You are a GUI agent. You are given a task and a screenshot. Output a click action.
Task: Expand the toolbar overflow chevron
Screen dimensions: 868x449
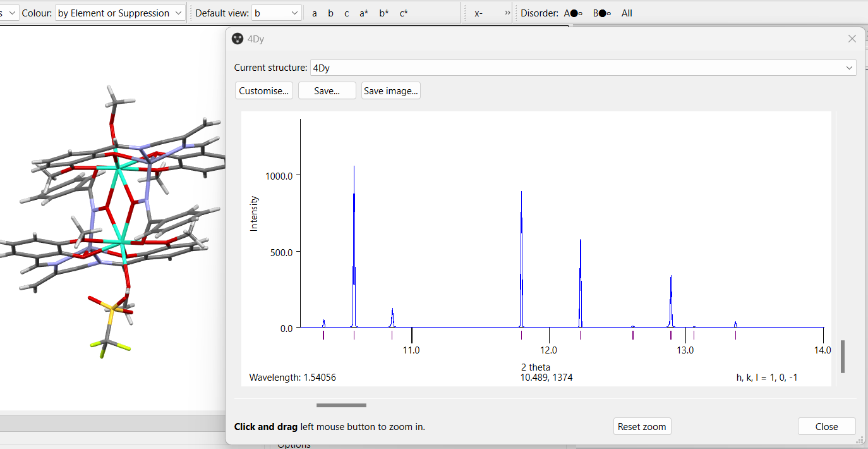tap(507, 13)
